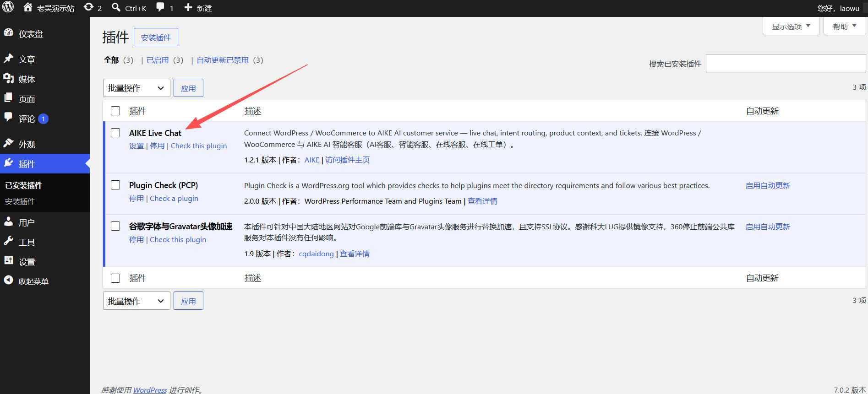Click Check this plugin for 谷歌字体与Gravatar头像加速

(x=178, y=240)
